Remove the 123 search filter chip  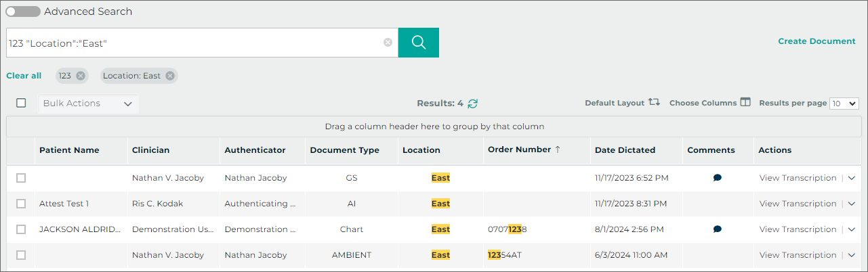(81, 76)
